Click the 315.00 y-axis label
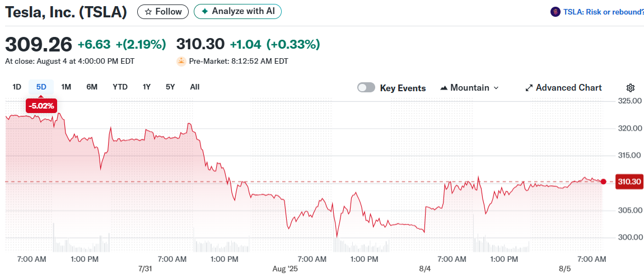The image size is (644, 277). click(x=629, y=156)
